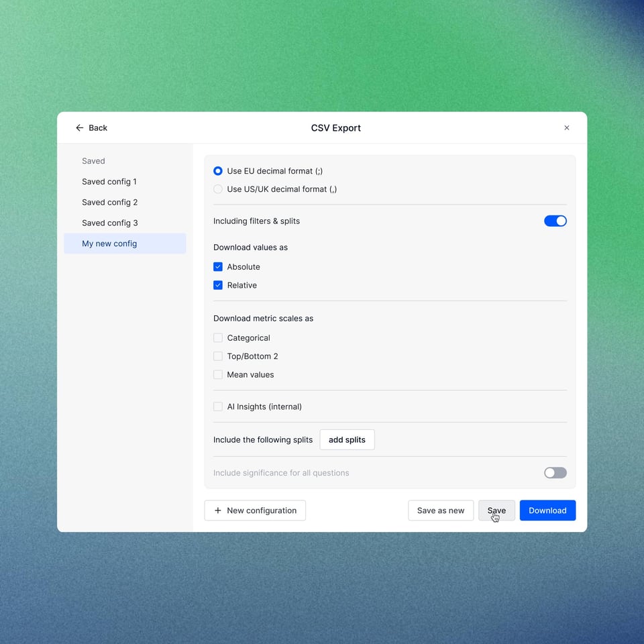
Task: Select Use EU decimal format radio button
Action: [x=218, y=171]
